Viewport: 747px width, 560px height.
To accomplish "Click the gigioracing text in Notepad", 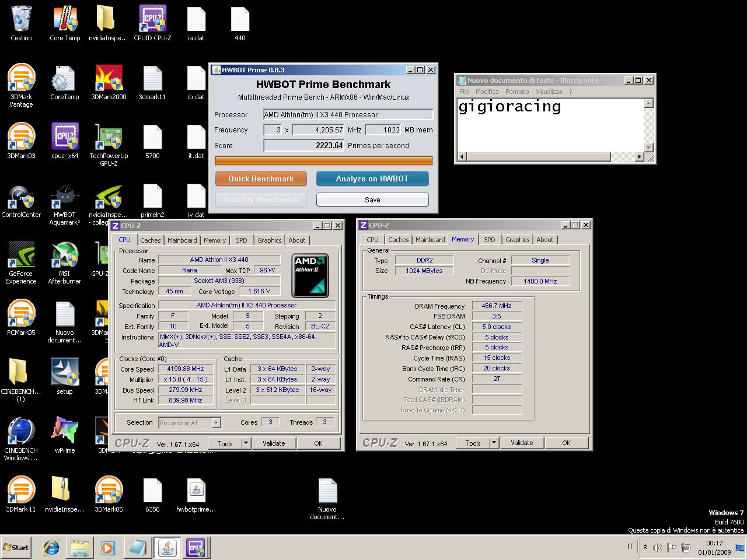I will click(x=509, y=107).
